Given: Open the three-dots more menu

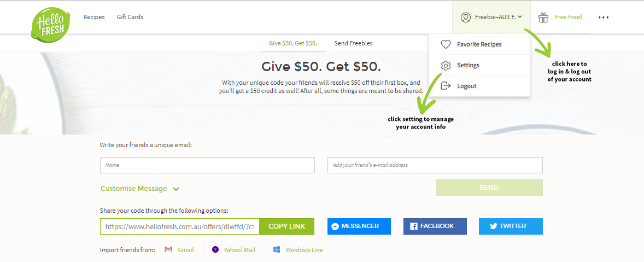Looking at the screenshot, I should (604, 18).
